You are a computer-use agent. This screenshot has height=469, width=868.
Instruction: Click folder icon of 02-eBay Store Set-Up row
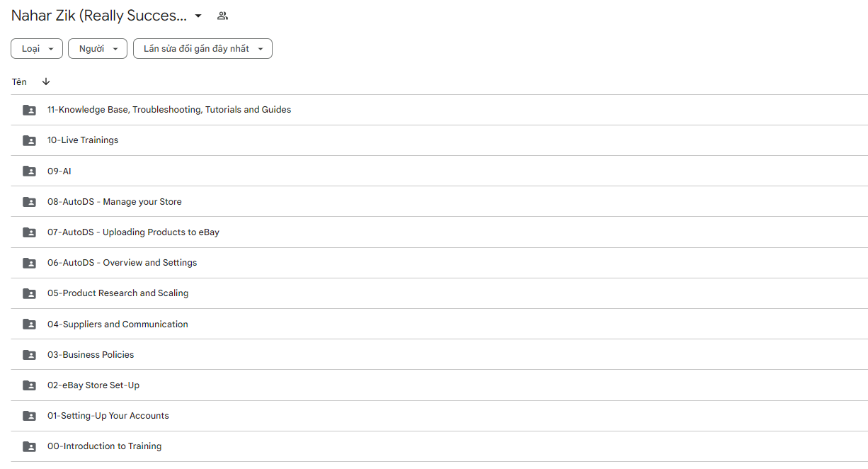[29, 385]
